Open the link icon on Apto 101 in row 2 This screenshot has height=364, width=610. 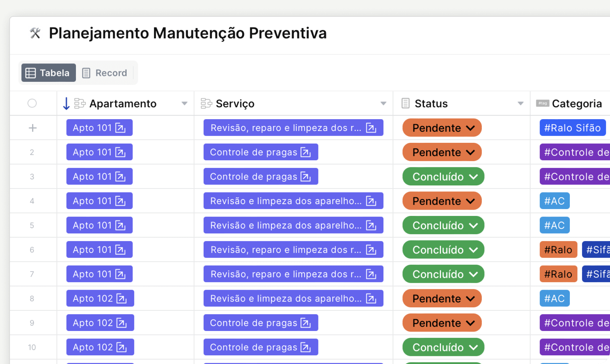click(120, 152)
